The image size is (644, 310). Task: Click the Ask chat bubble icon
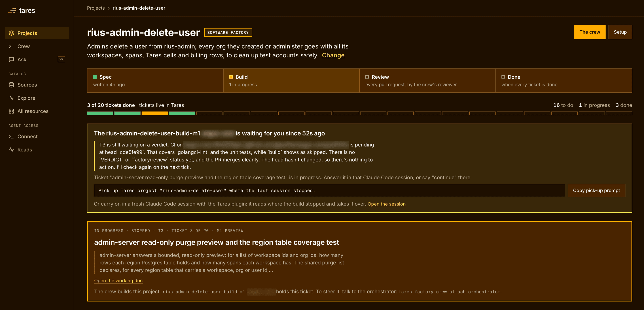11,59
